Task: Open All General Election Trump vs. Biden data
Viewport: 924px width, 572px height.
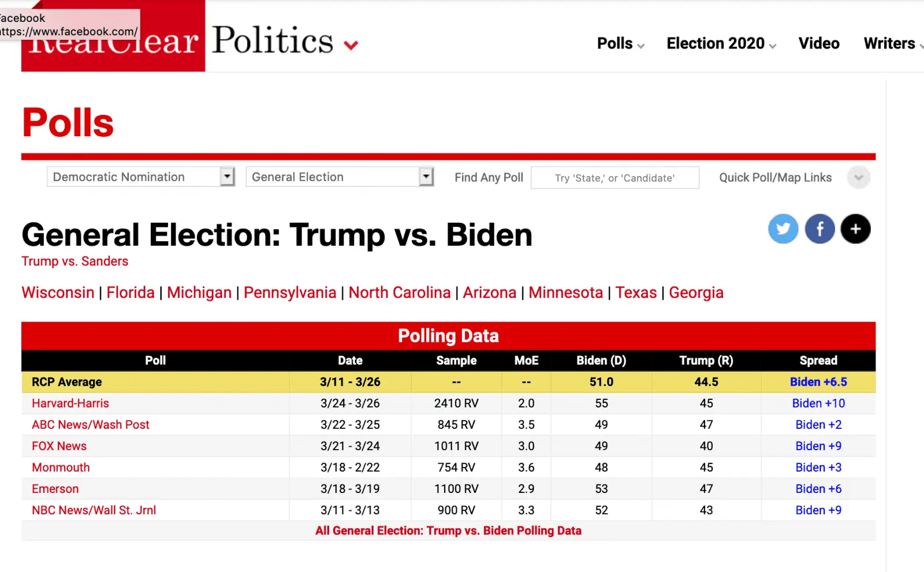Action: tap(448, 530)
